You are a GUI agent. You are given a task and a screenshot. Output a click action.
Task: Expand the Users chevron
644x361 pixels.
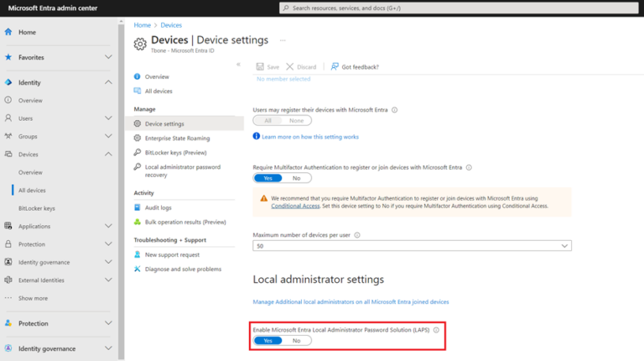click(x=108, y=118)
